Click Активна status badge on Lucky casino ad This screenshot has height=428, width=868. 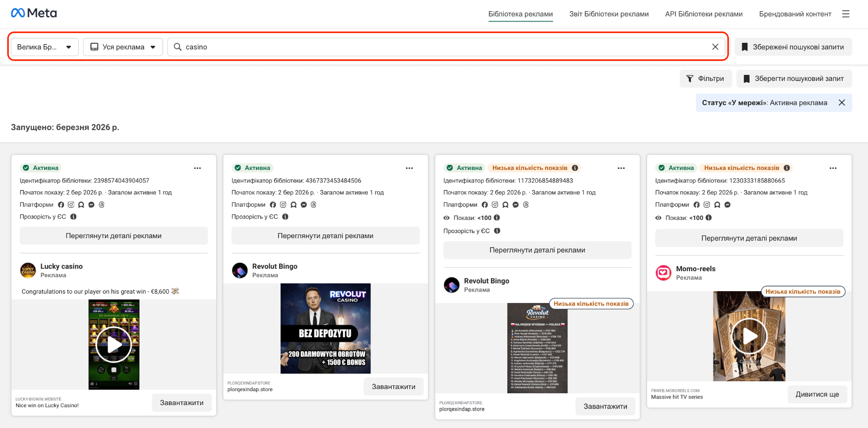[41, 168]
